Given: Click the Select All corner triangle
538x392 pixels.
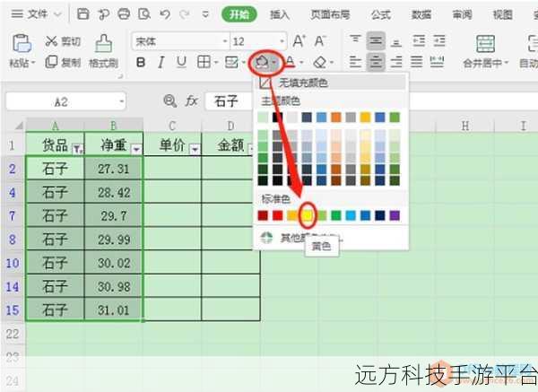Looking at the screenshot, I should pyautogui.click(x=19, y=126).
